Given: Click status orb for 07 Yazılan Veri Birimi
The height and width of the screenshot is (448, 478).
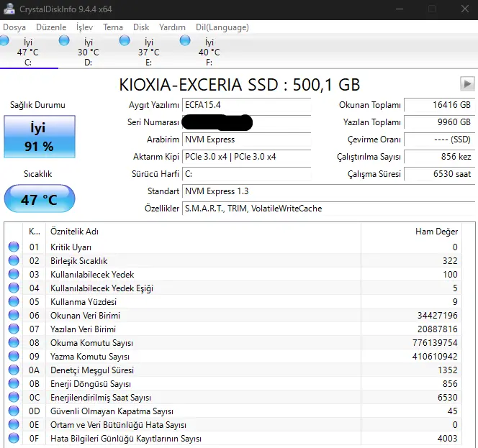Looking at the screenshot, I should pos(14,329).
